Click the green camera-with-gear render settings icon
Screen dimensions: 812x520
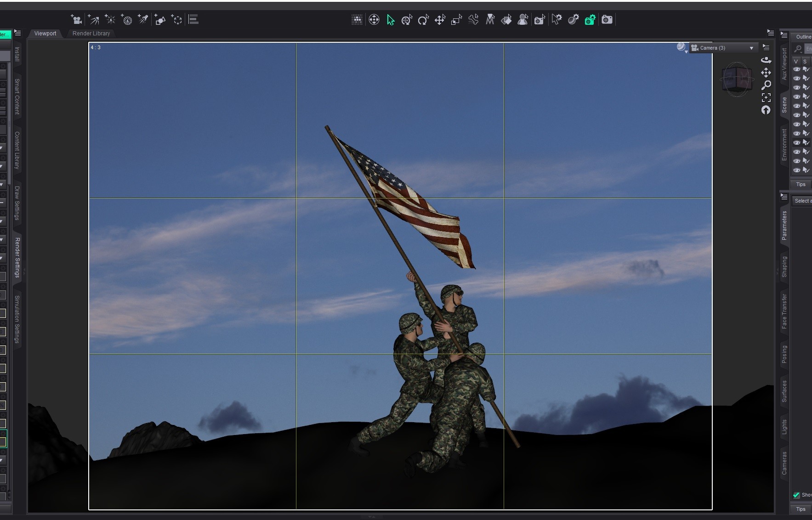(590, 20)
